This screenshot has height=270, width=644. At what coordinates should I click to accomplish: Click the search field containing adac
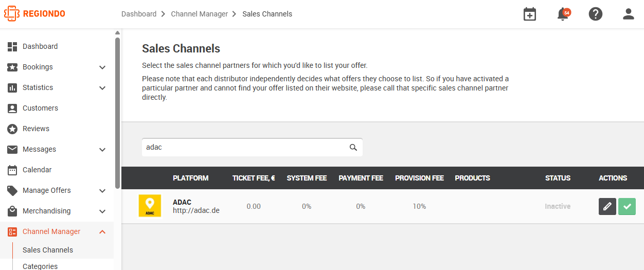252,147
